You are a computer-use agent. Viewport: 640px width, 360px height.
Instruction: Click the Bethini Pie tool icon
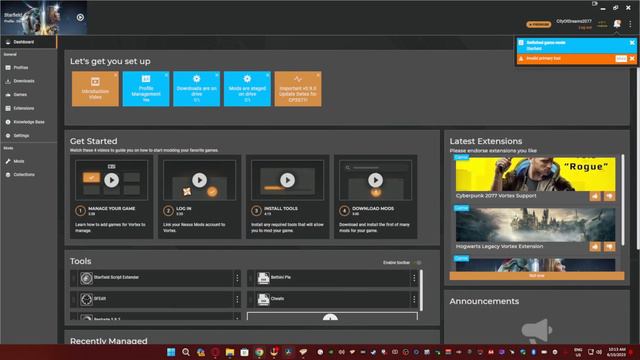click(263, 278)
